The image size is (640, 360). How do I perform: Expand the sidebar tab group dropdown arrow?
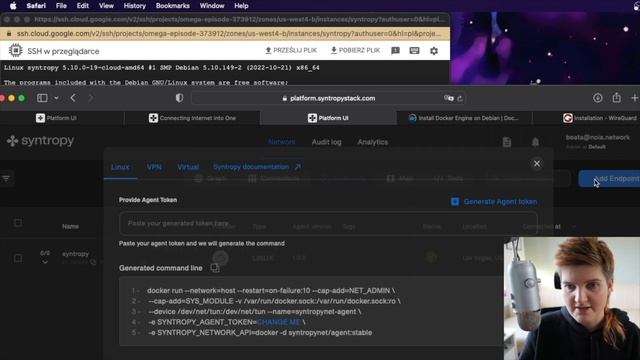coord(56,98)
